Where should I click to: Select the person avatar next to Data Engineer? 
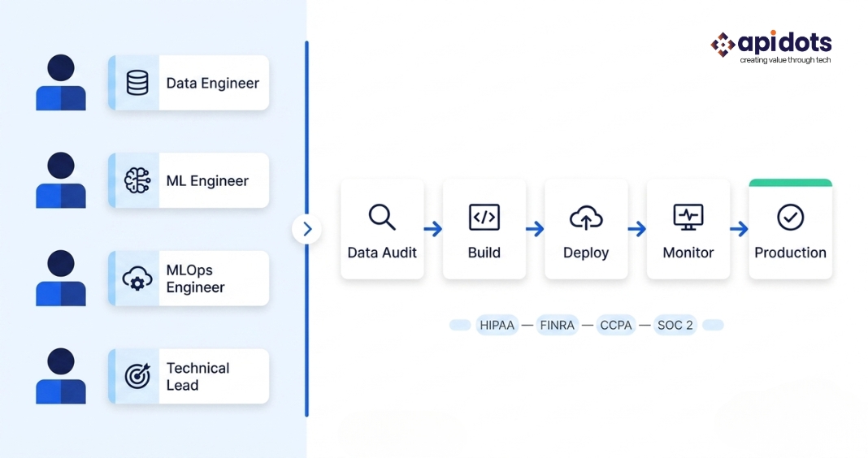(x=61, y=82)
